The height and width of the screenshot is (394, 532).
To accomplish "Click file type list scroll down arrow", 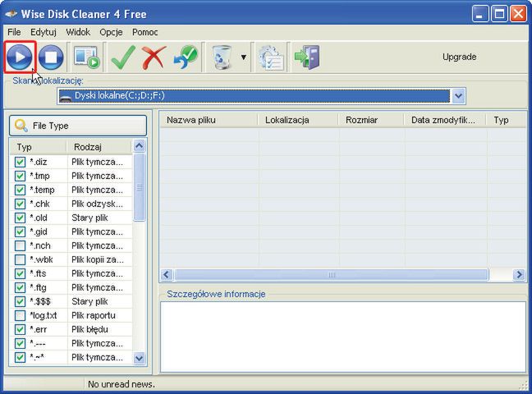I will tap(139, 358).
